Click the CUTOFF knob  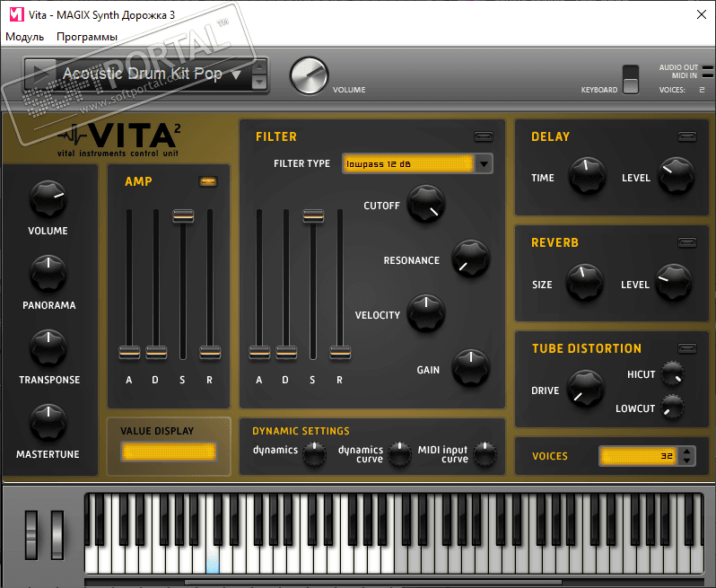[425, 204]
